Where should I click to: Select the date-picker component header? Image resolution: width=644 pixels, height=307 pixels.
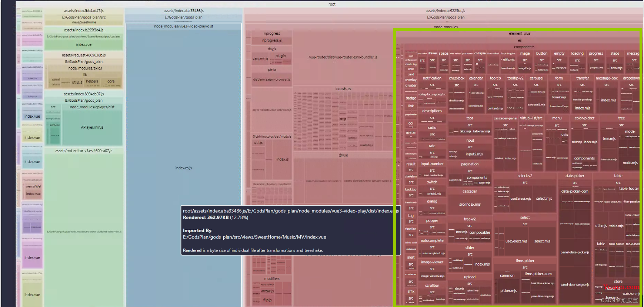(x=575, y=176)
